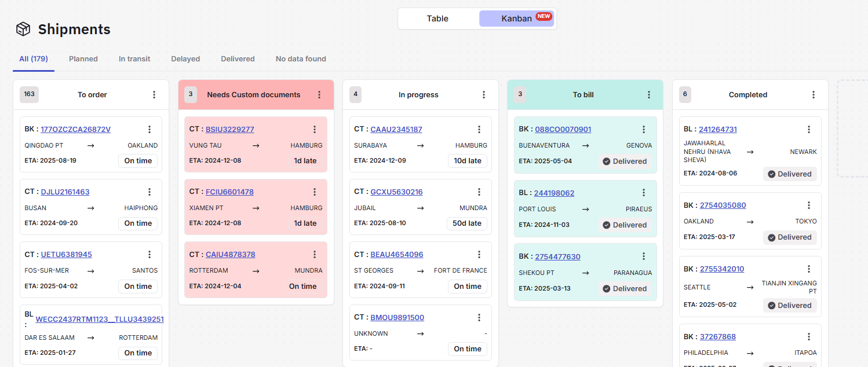The width and height of the screenshot is (868, 367).
Task: Open container link CAAU2345187
Action: point(396,129)
